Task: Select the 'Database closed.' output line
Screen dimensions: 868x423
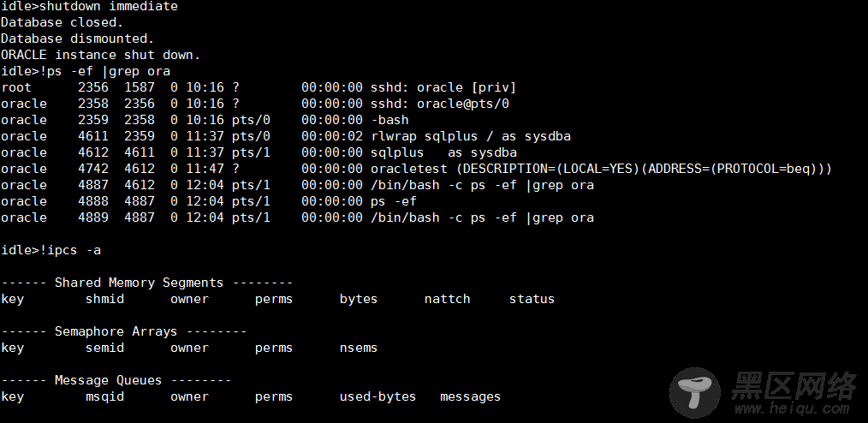Action: (x=62, y=23)
